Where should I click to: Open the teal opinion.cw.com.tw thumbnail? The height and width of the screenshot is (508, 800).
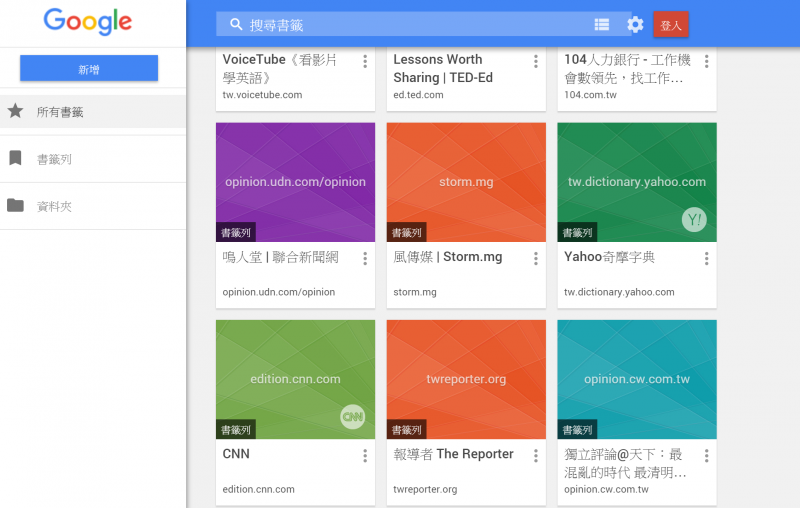pyautogui.click(x=637, y=379)
